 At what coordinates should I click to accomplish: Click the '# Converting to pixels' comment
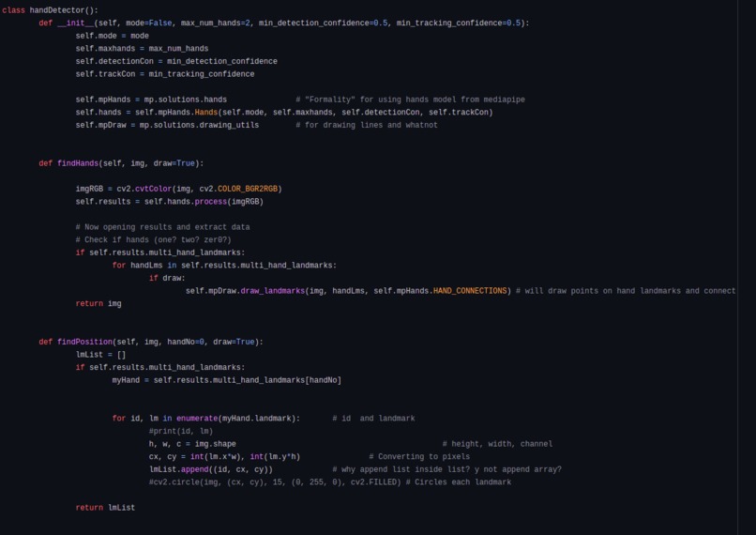click(419, 457)
